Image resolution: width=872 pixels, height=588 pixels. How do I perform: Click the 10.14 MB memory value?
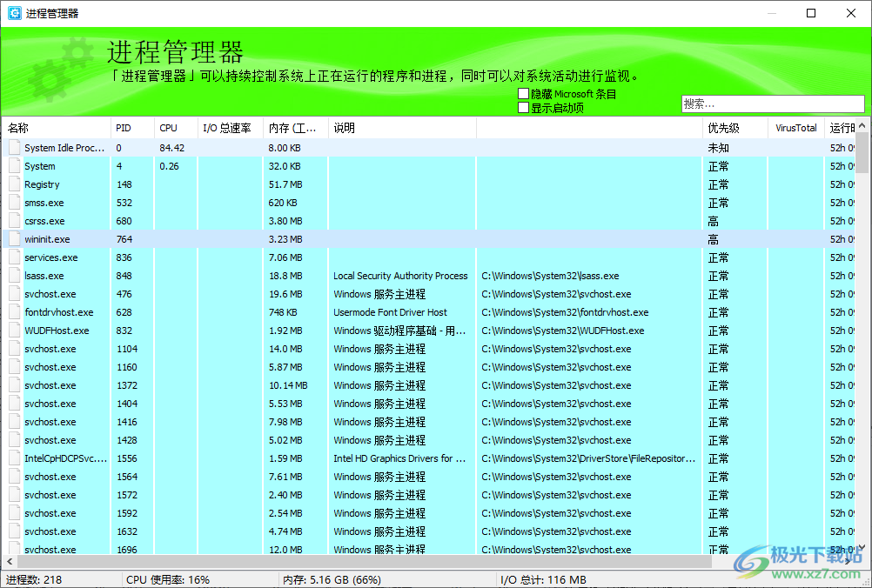(288, 385)
